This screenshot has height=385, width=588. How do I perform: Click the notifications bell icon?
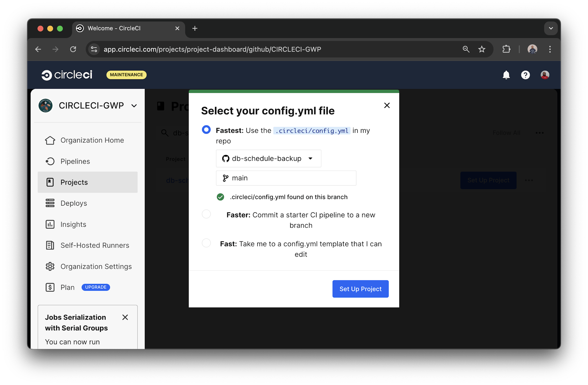[x=506, y=75]
